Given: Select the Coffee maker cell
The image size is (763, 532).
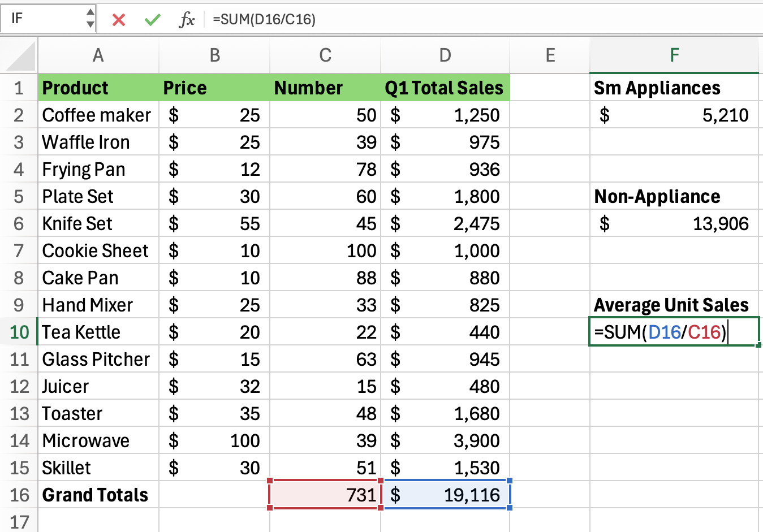Looking at the screenshot, I should 98,115.
